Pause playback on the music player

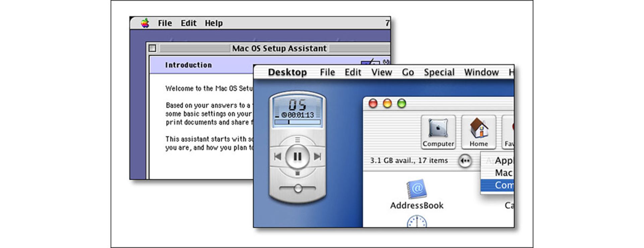tap(297, 157)
